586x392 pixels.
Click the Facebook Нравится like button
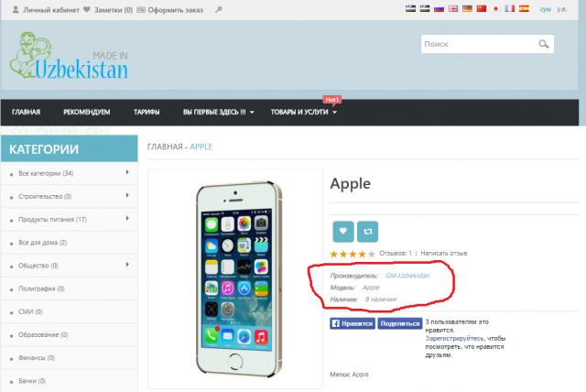pyautogui.click(x=352, y=323)
